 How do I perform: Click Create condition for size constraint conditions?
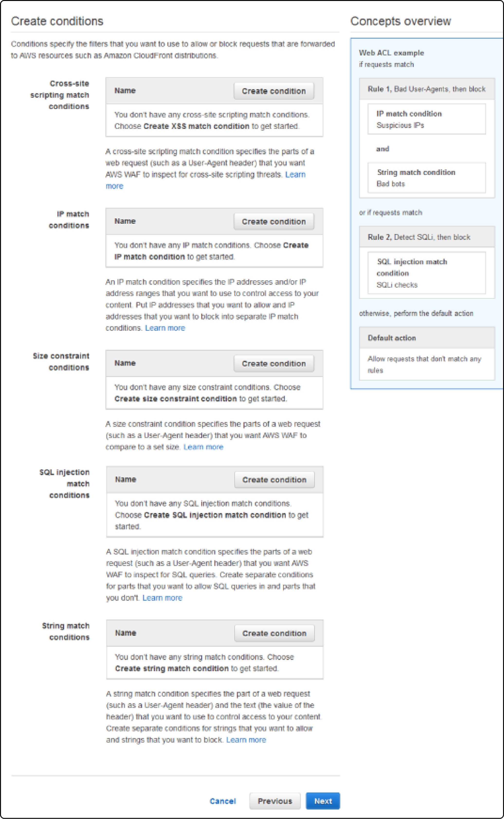[274, 364]
